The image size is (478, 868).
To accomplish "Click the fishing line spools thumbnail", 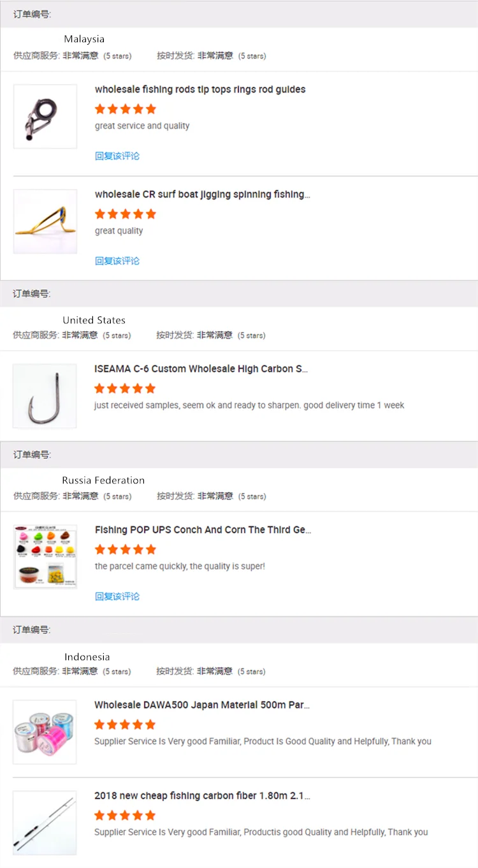I will click(45, 732).
